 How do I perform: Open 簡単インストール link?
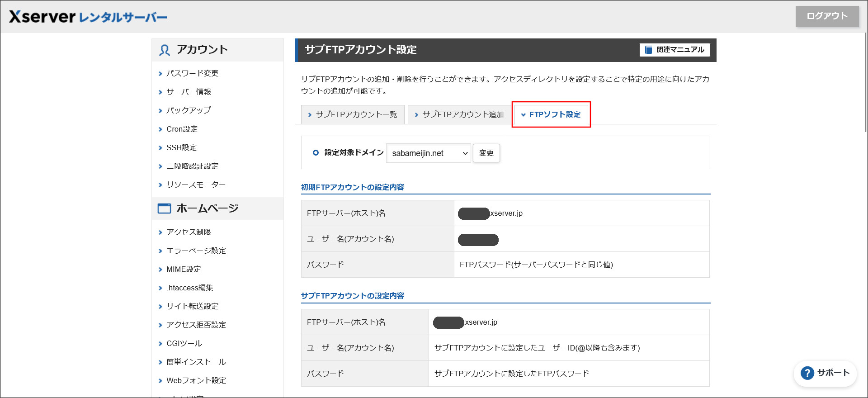pyautogui.click(x=196, y=362)
